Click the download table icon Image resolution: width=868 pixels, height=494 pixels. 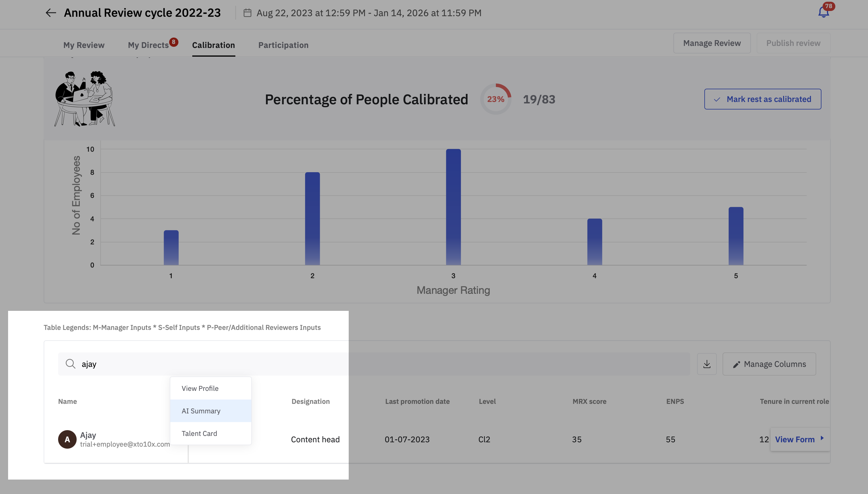(707, 364)
